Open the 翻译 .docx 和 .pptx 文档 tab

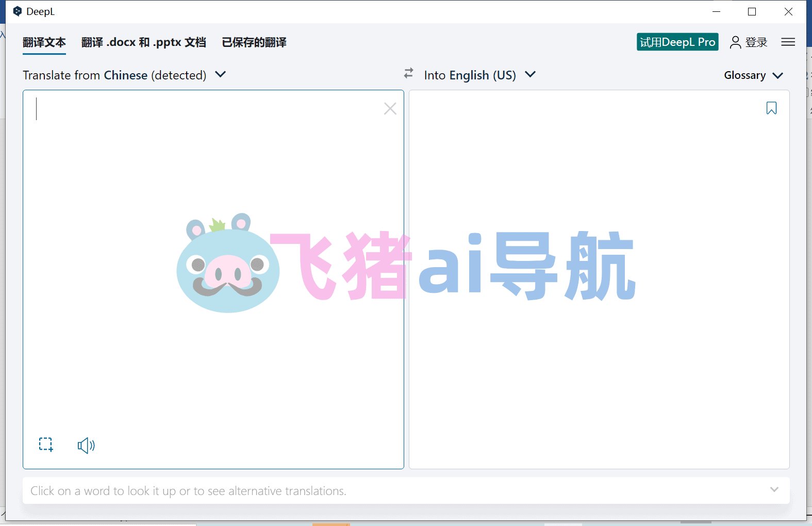[x=144, y=42]
